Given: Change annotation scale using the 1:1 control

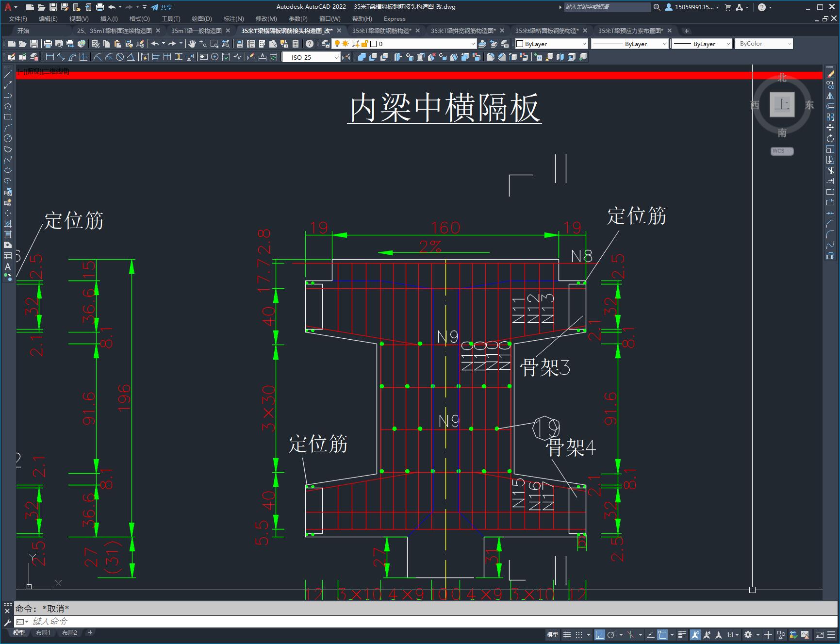Looking at the screenshot, I should [731, 635].
